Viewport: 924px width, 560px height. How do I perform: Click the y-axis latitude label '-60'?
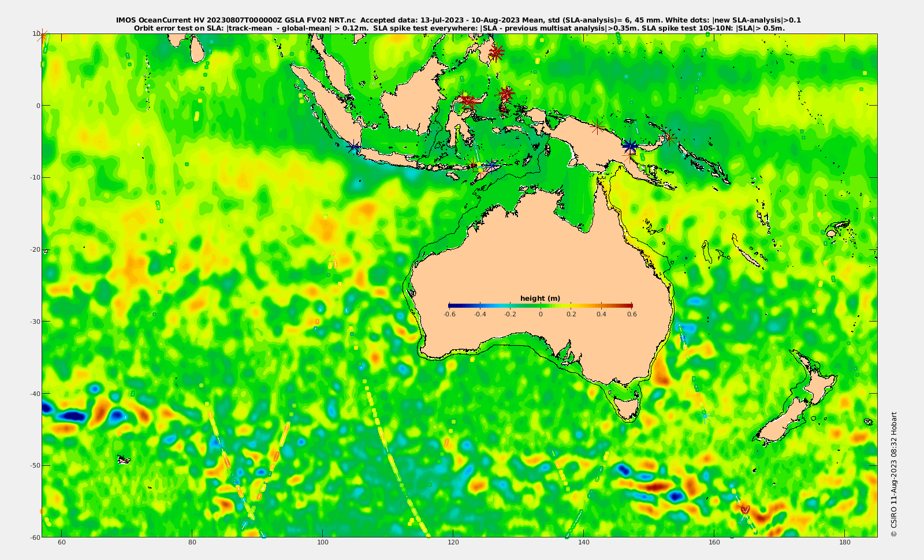tap(35, 537)
